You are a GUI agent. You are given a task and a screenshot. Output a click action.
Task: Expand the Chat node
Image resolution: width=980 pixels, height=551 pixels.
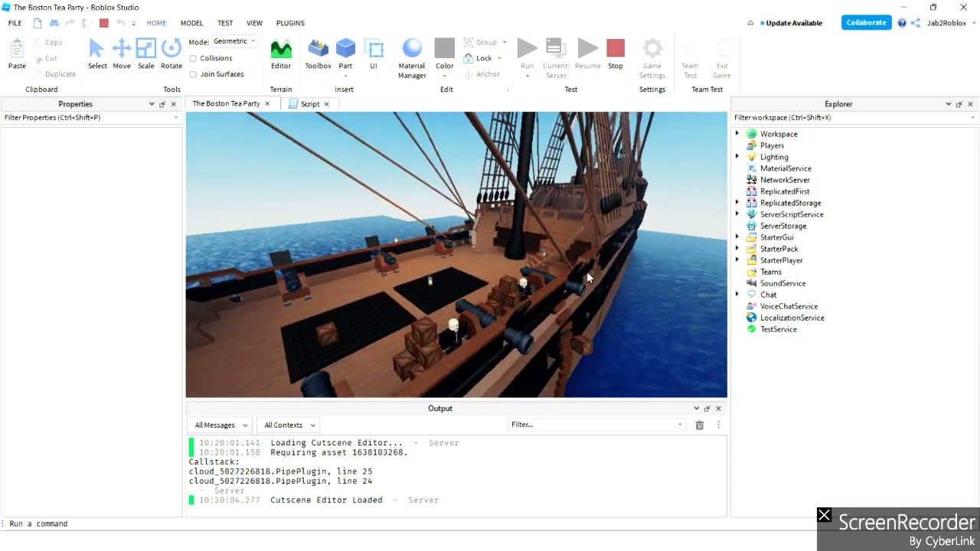click(737, 295)
